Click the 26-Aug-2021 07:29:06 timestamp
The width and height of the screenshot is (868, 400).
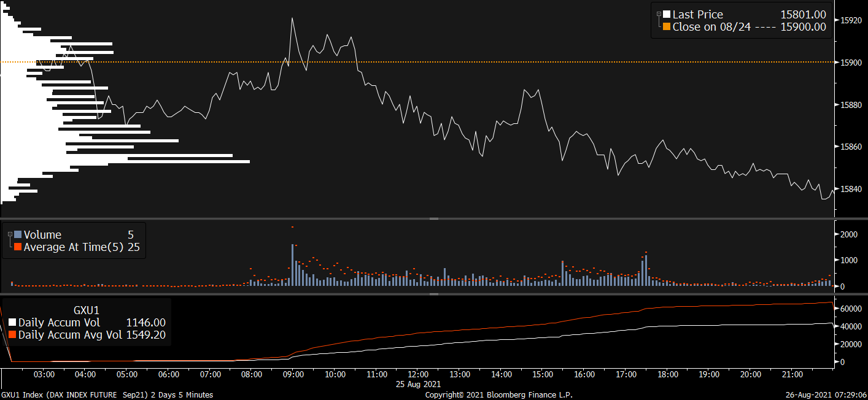click(827, 395)
